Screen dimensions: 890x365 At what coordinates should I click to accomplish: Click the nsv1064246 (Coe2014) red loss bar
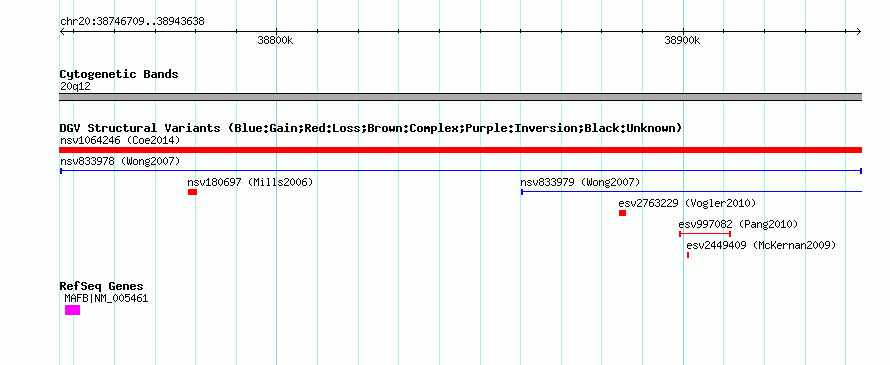[x=460, y=150]
